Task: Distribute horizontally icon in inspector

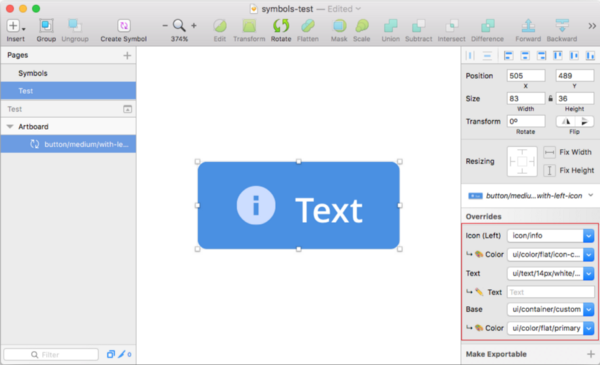Action: tap(470, 56)
